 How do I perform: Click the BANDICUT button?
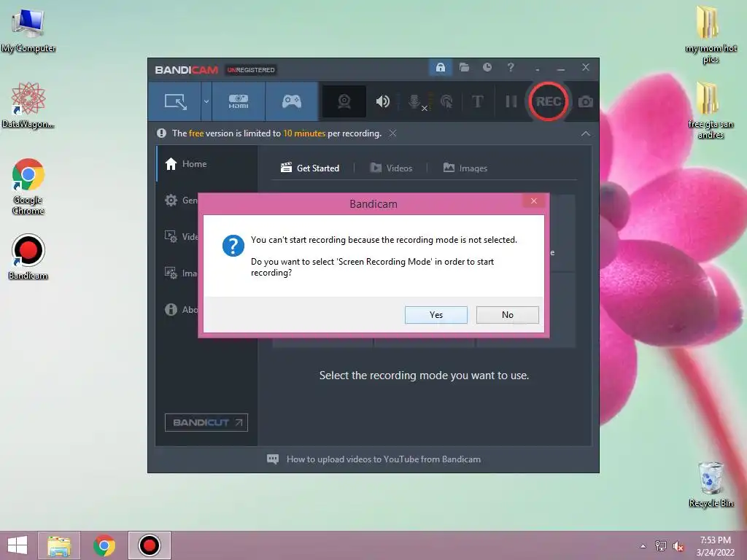[x=206, y=422]
